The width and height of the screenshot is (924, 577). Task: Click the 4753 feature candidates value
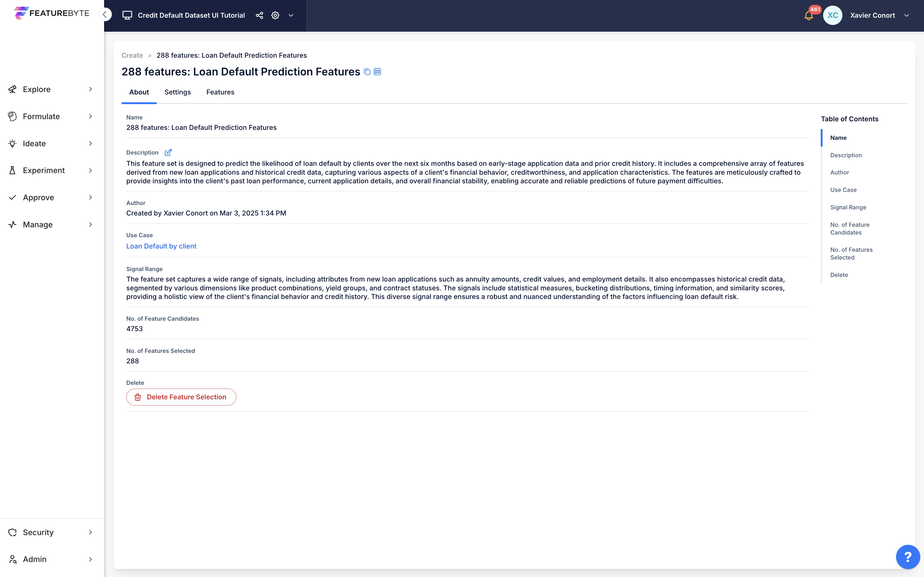click(134, 328)
